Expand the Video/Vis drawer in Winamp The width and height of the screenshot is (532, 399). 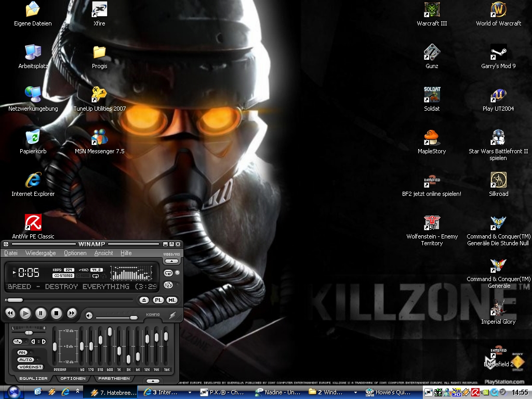tap(171, 261)
